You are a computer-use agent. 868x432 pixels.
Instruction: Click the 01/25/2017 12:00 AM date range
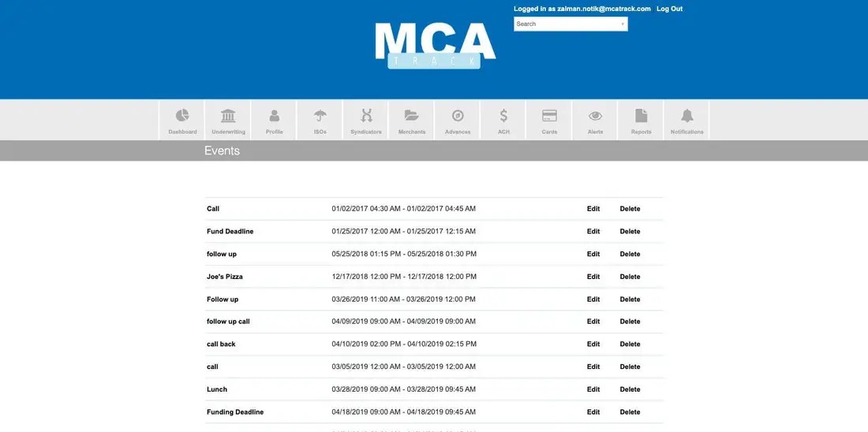pos(403,232)
